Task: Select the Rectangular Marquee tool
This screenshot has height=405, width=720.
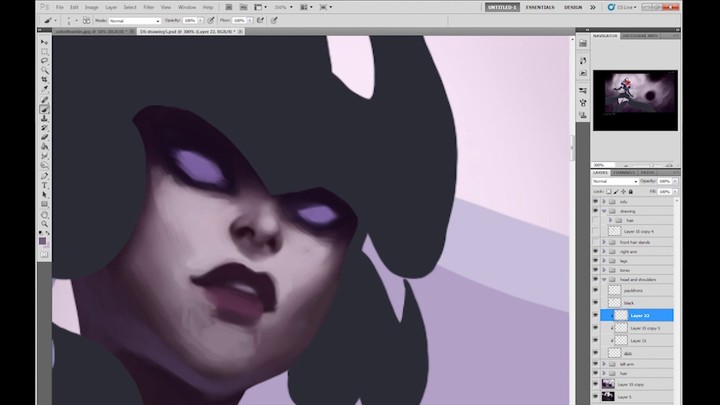Action: (45, 51)
